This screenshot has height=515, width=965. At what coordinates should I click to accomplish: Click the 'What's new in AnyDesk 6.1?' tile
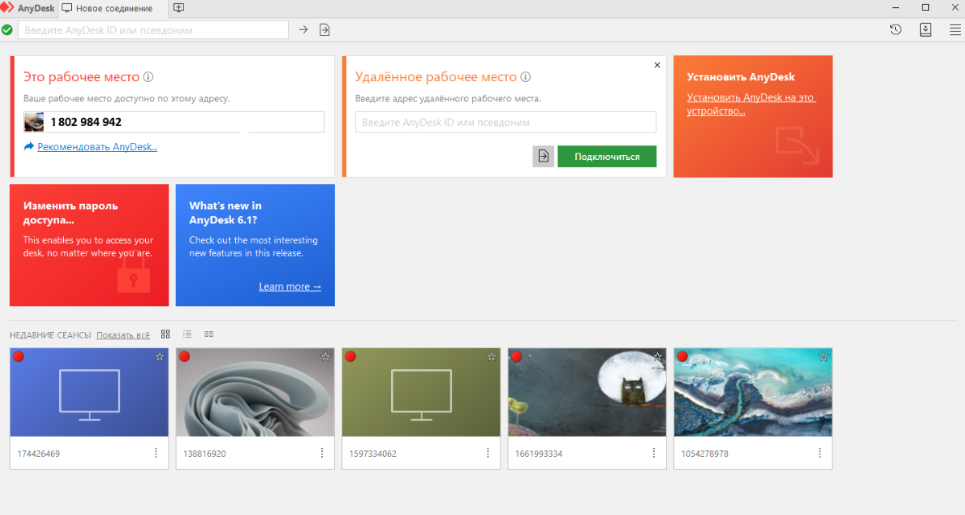[x=255, y=245]
